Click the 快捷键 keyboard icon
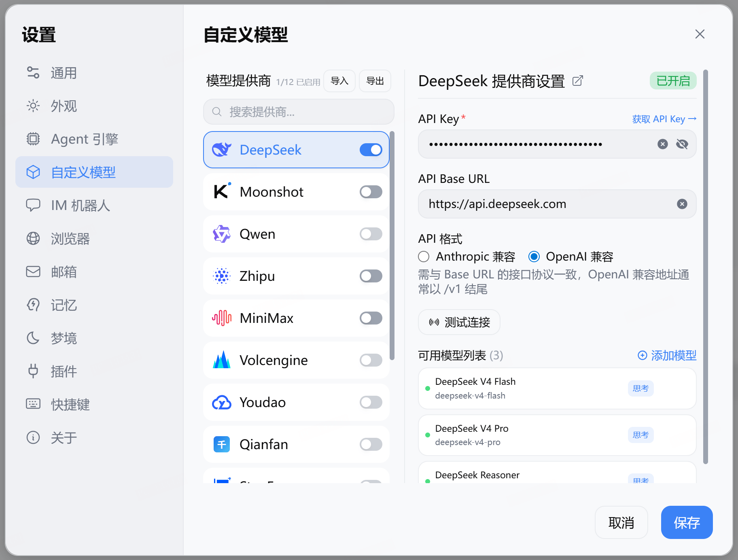Screen dimensions: 738x560 (x=33, y=404)
